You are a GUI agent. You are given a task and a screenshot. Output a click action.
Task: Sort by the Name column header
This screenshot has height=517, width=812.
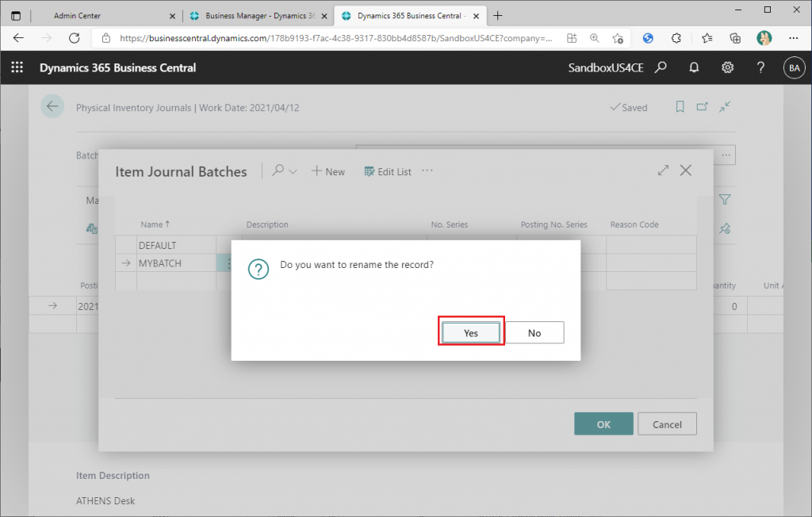coord(155,224)
